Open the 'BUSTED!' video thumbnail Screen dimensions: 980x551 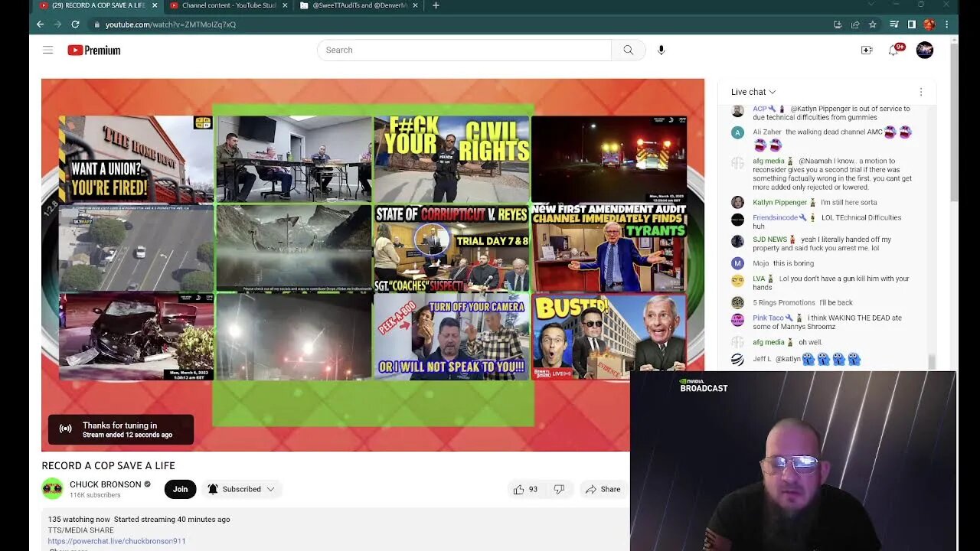click(x=609, y=337)
